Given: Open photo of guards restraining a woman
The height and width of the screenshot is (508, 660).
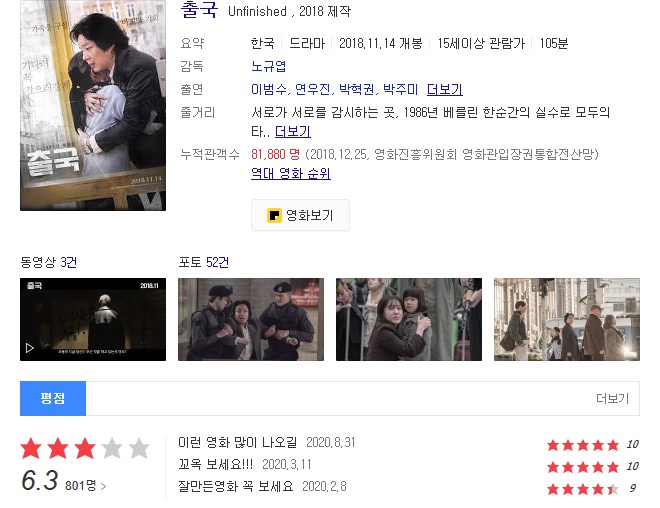Looking at the screenshot, I should click(x=251, y=319).
